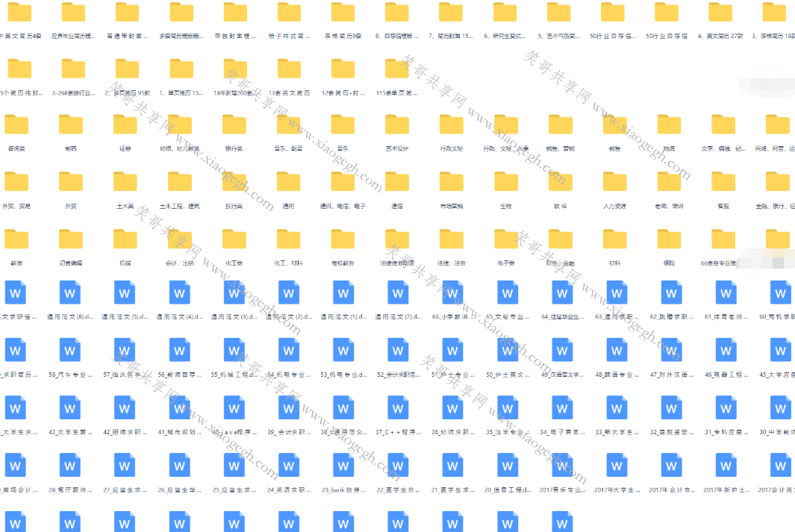
Task: Open the Word file 37_C++程序
Action: (x=398, y=408)
